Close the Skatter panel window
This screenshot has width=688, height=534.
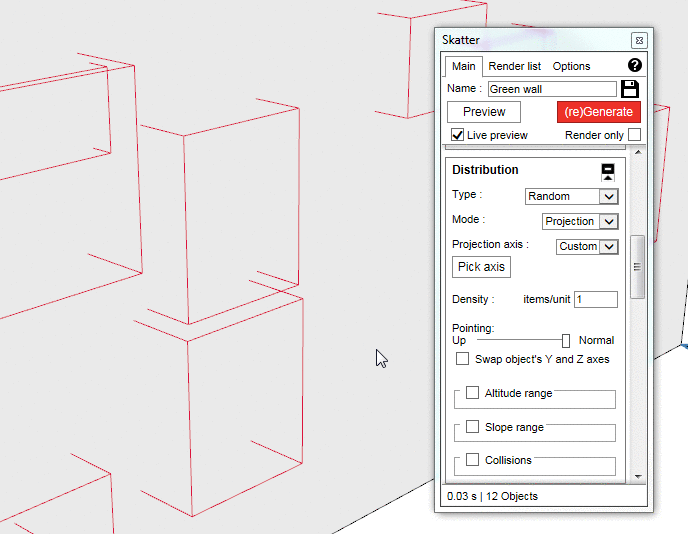point(639,40)
